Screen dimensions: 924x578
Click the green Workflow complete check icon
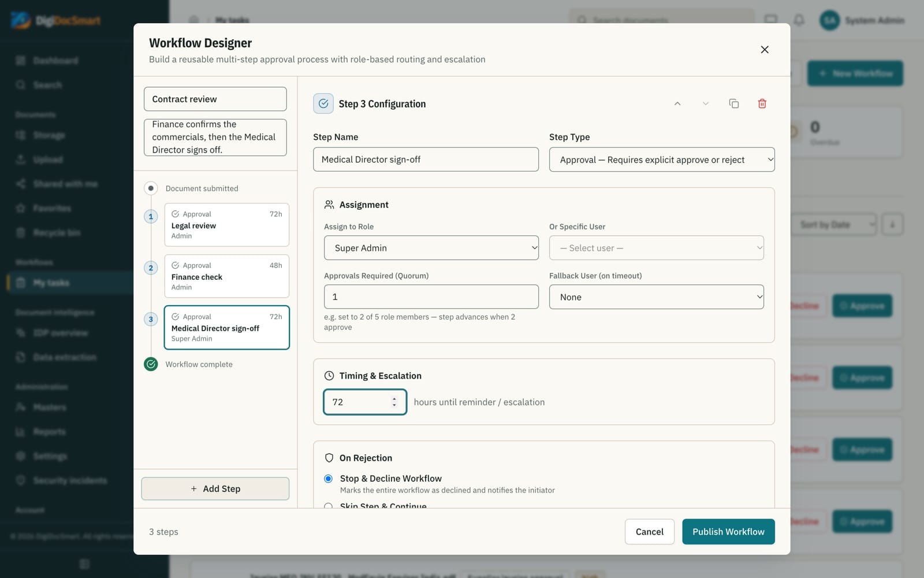(x=151, y=364)
